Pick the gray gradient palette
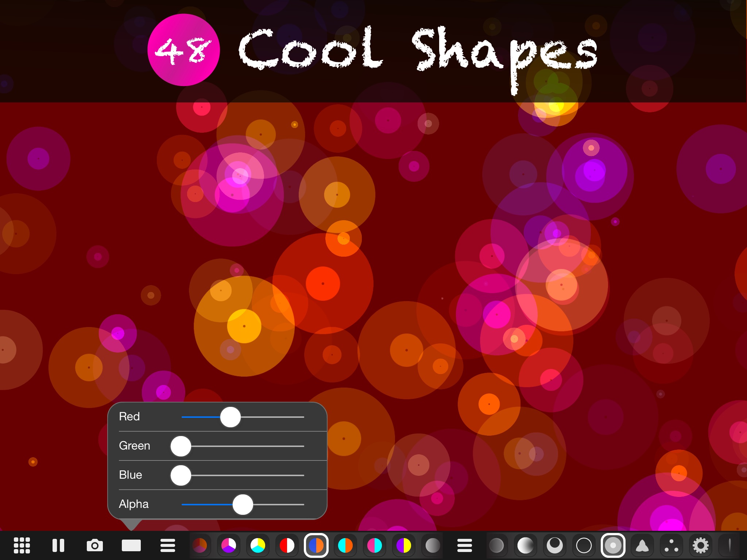 tap(433, 545)
